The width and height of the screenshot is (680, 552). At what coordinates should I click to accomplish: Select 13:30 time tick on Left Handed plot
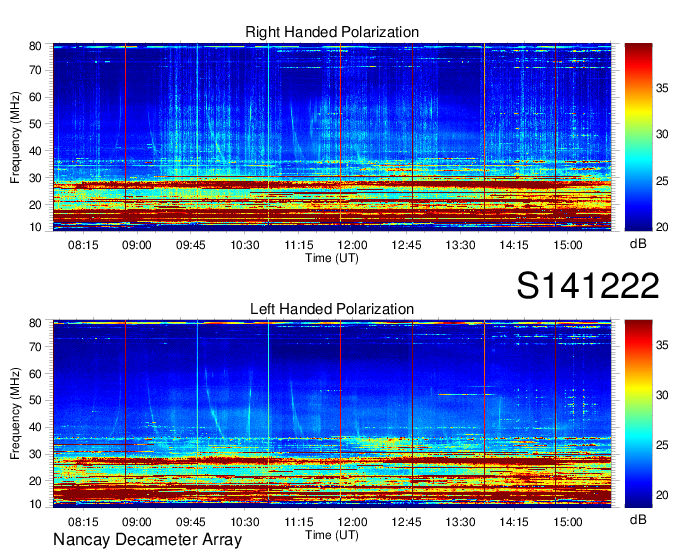tap(461, 522)
